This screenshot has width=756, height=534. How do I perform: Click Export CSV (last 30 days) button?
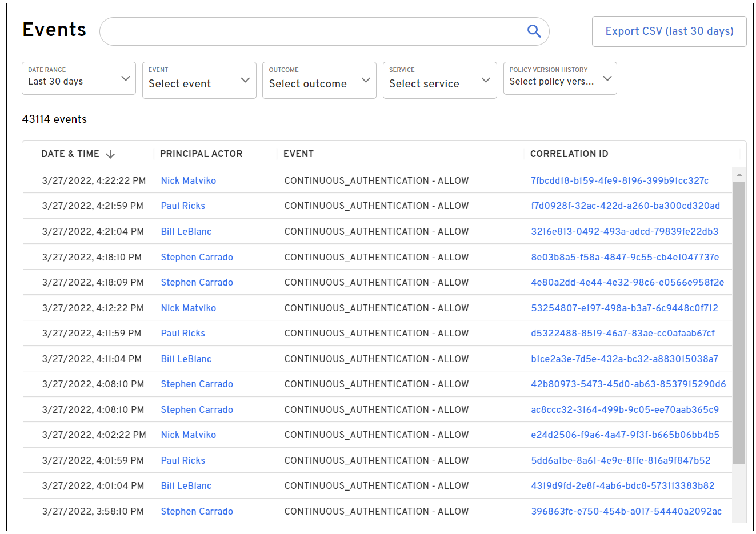click(x=669, y=31)
